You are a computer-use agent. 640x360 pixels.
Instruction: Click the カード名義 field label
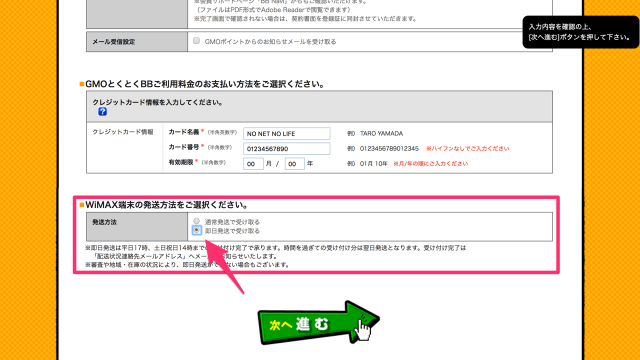pos(184,132)
